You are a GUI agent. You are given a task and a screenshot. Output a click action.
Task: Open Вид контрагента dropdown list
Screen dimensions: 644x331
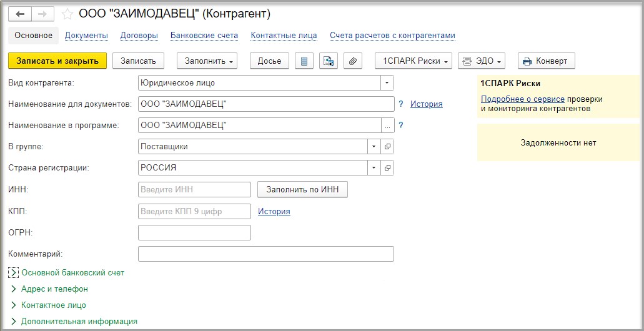[x=387, y=83]
